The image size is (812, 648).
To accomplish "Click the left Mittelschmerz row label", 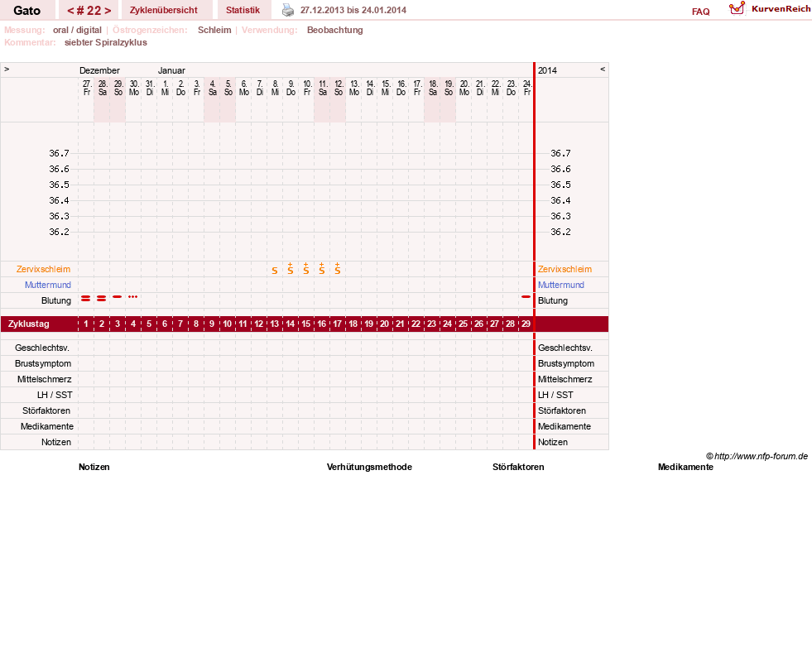I will 44,379.
